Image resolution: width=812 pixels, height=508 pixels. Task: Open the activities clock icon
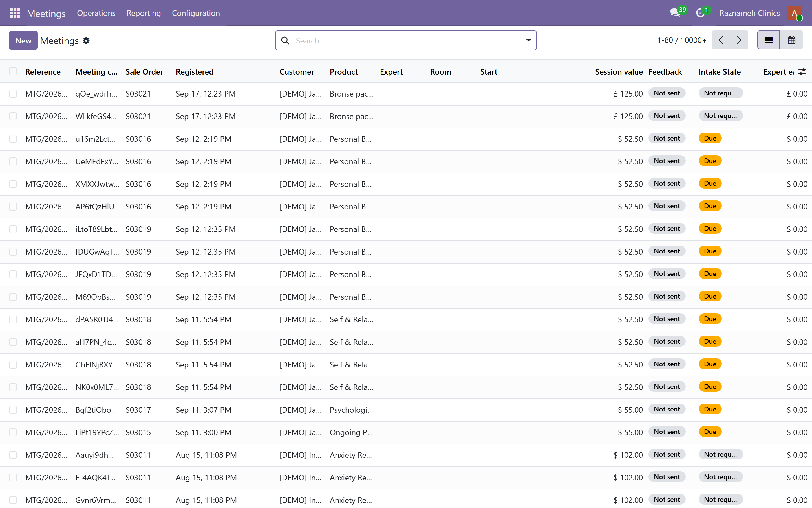701,13
